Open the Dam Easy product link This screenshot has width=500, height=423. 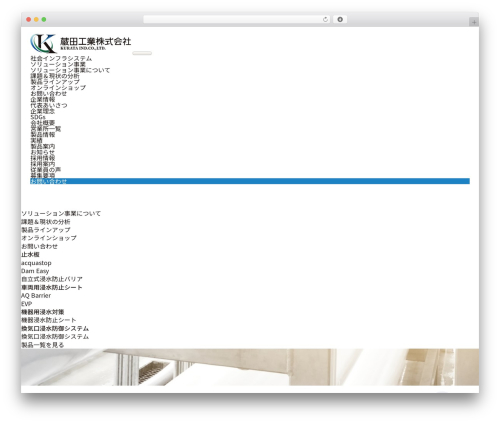(x=35, y=271)
